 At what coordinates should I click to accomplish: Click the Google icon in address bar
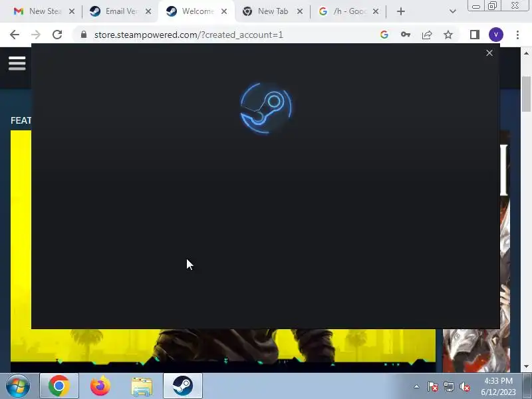384,35
